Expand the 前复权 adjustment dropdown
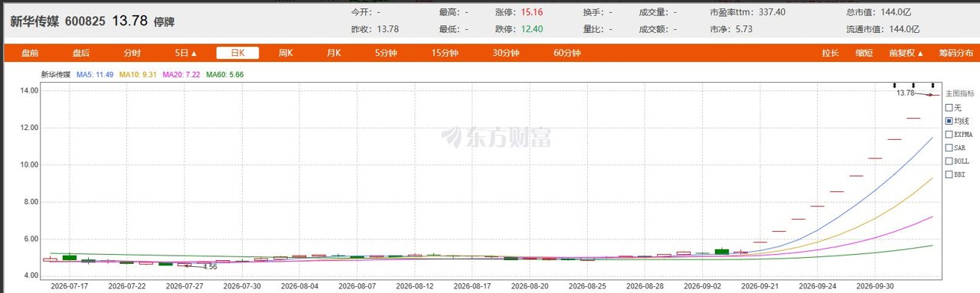The image size is (980, 293). coord(906,54)
